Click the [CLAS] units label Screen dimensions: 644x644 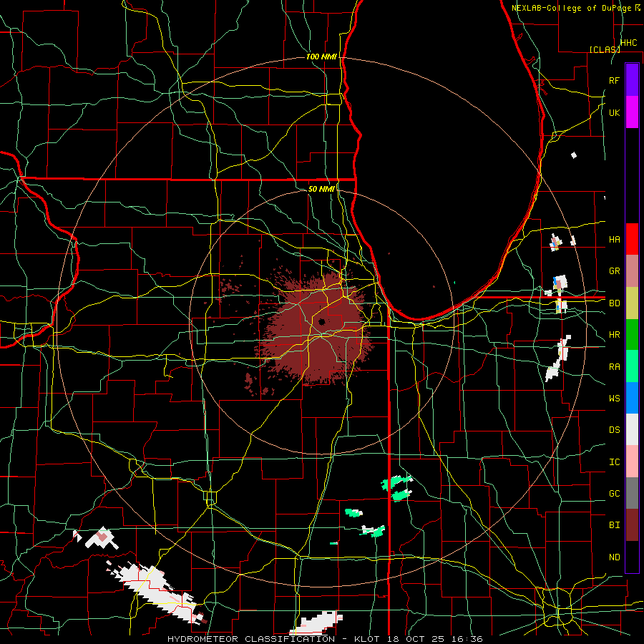click(604, 49)
